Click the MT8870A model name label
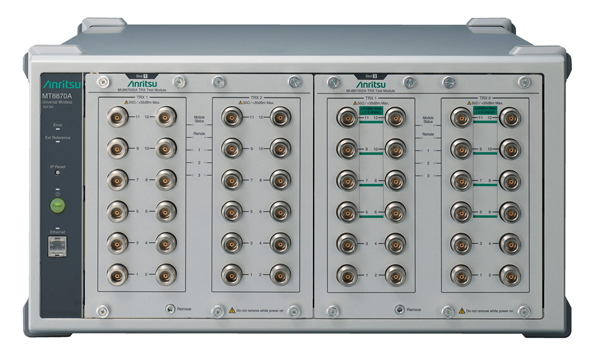599x363 pixels. pyautogui.click(x=57, y=96)
